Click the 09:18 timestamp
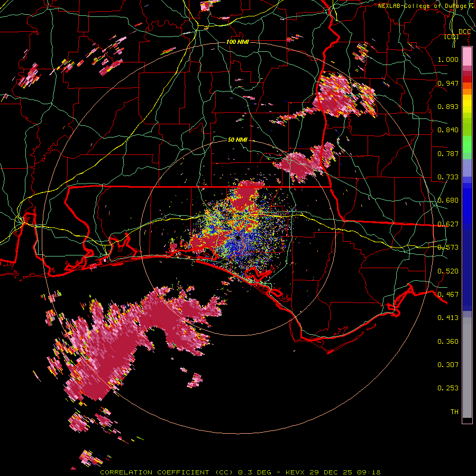Image resolution: width=476 pixels, height=476 pixels. click(368, 472)
